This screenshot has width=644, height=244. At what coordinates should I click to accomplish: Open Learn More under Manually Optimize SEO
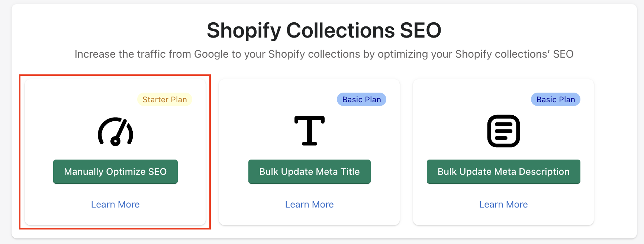coord(115,205)
